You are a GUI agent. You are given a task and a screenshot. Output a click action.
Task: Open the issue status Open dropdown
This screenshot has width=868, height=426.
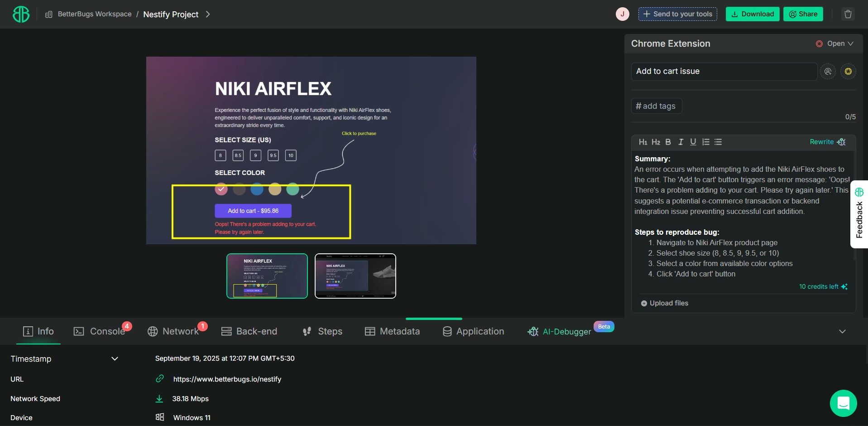coord(835,44)
